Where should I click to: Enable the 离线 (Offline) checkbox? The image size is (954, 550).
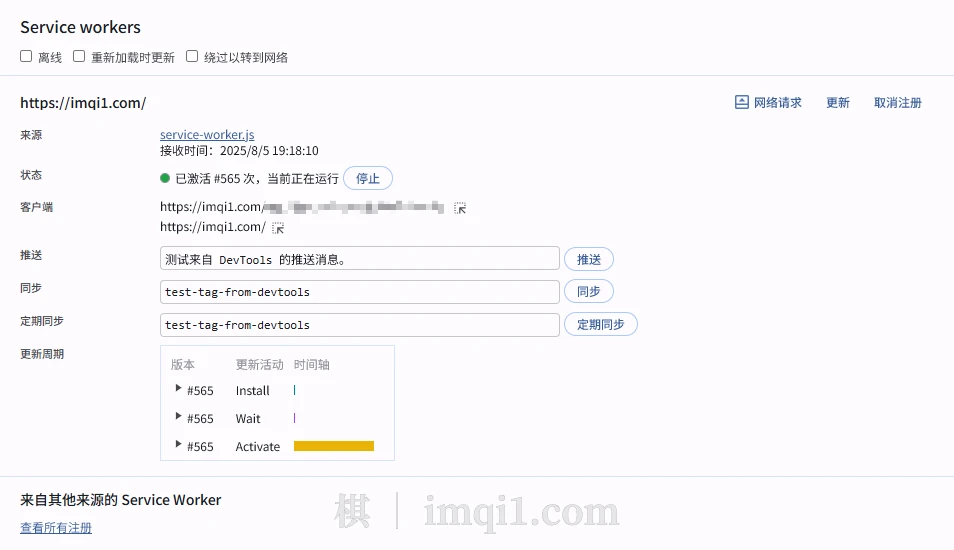click(x=26, y=57)
